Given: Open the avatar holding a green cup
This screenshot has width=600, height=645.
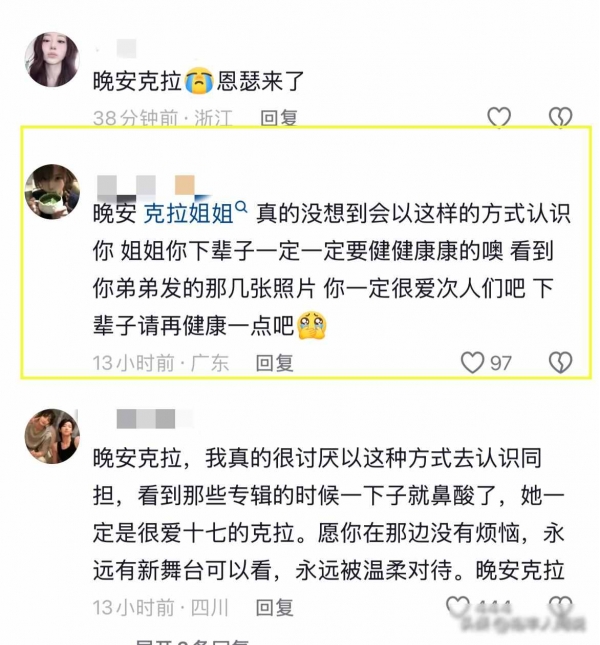Looking at the screenshot, I should click(52, 192).
